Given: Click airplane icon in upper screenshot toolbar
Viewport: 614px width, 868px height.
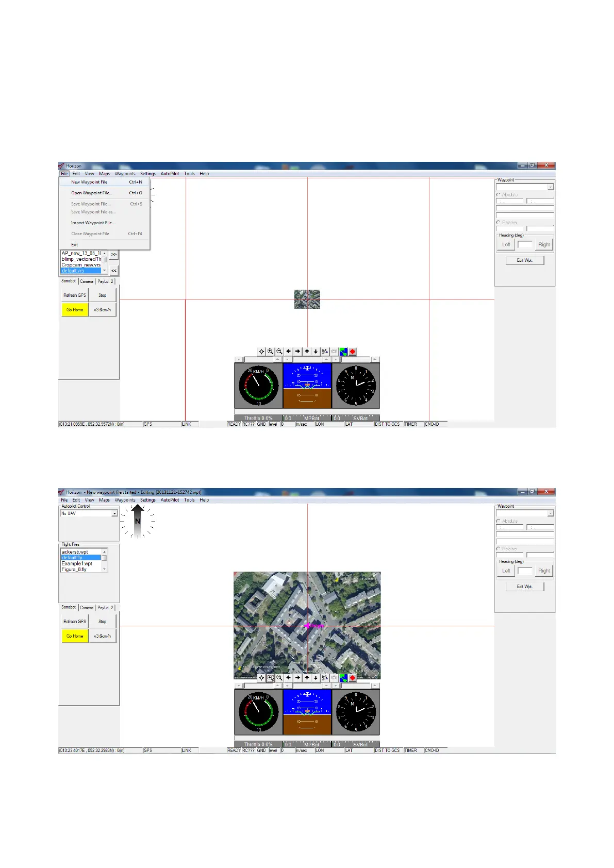Looking at the screenshot, I should pos(325,352).
